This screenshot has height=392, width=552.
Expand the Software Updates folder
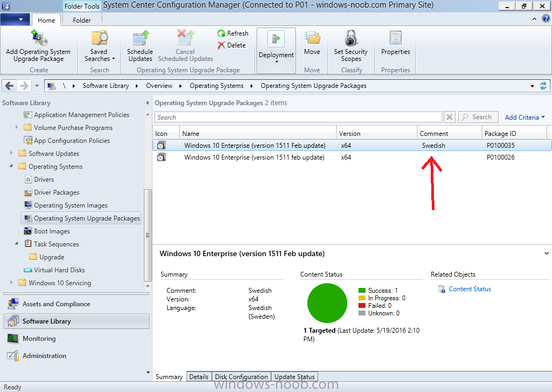pyautogui.click(x=11, y=153)
